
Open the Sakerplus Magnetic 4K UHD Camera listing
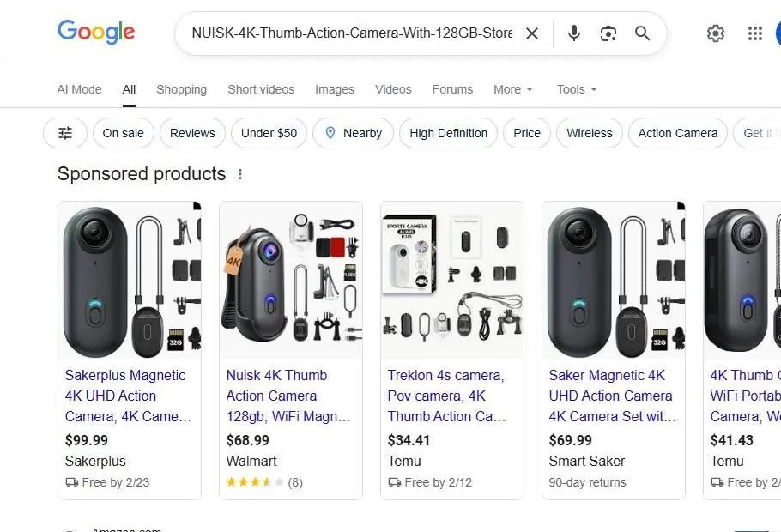125,396
